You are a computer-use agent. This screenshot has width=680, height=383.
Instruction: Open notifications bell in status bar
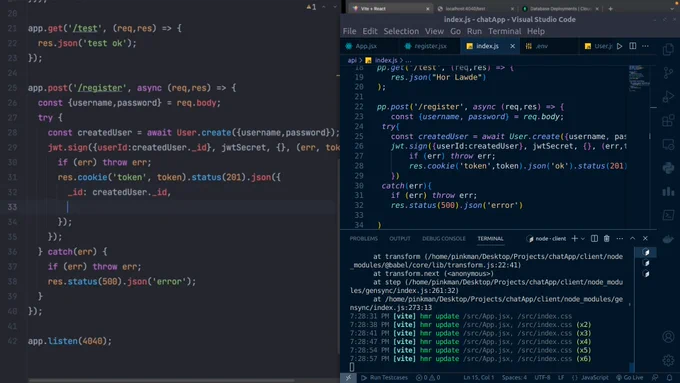(x=670, y=377)
